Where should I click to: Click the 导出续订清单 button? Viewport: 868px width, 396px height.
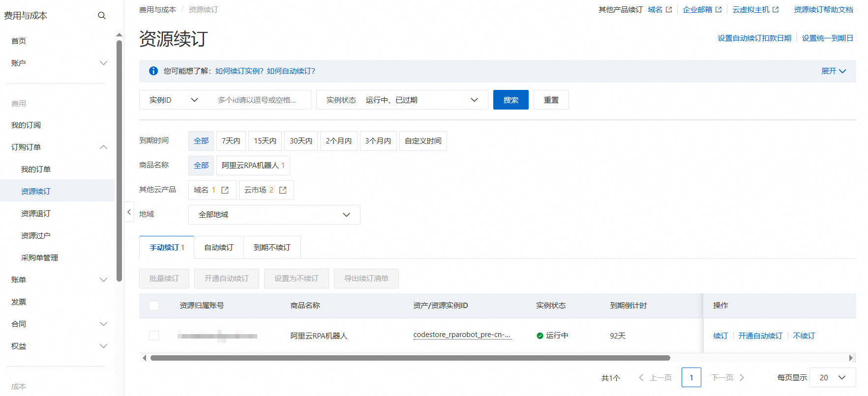[366, 279]
